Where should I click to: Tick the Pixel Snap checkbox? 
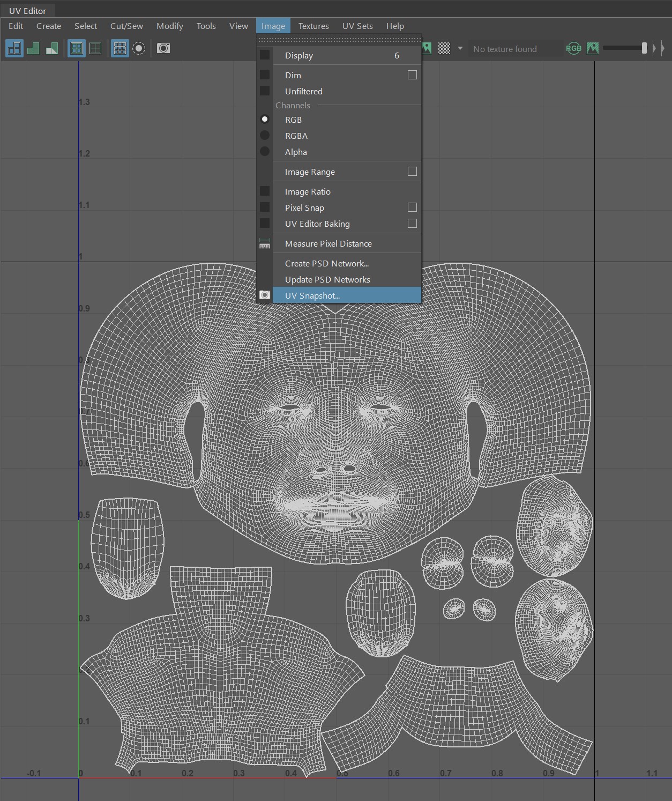(412, 207)
